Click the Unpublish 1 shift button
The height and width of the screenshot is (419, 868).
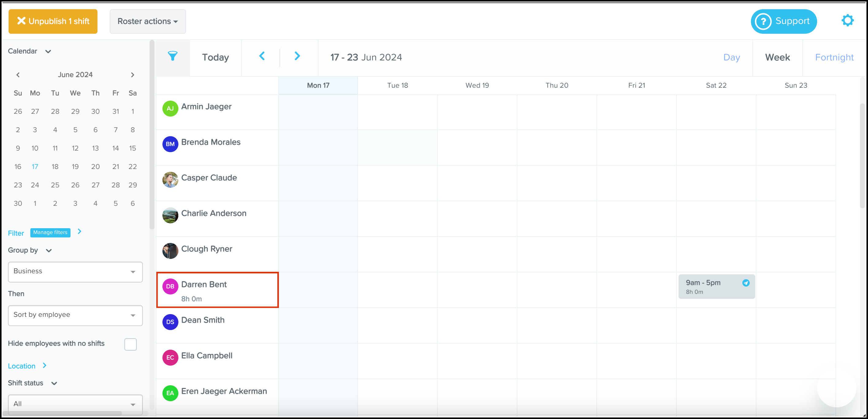[53, 21]
